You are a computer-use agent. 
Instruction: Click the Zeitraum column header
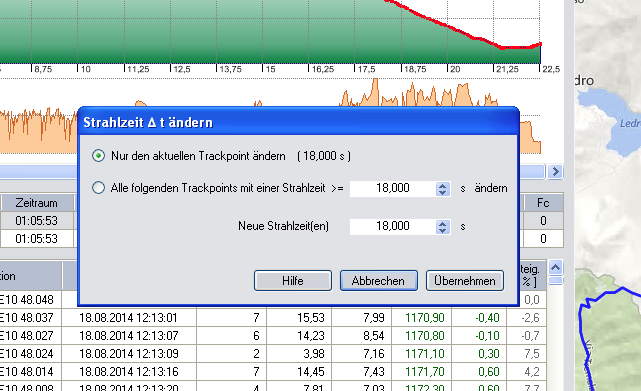[36, 203]
